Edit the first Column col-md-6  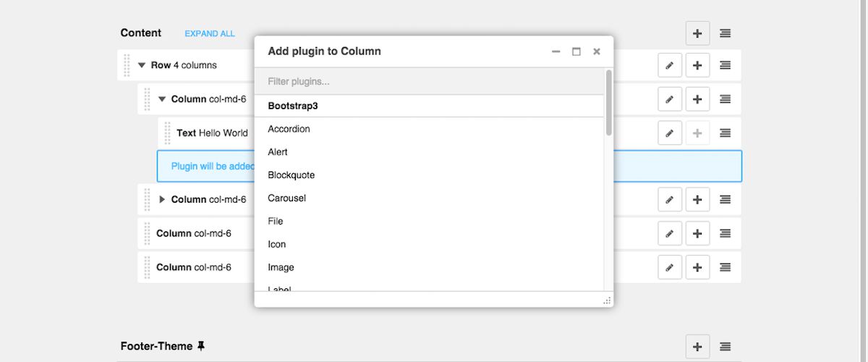point(670,99)
